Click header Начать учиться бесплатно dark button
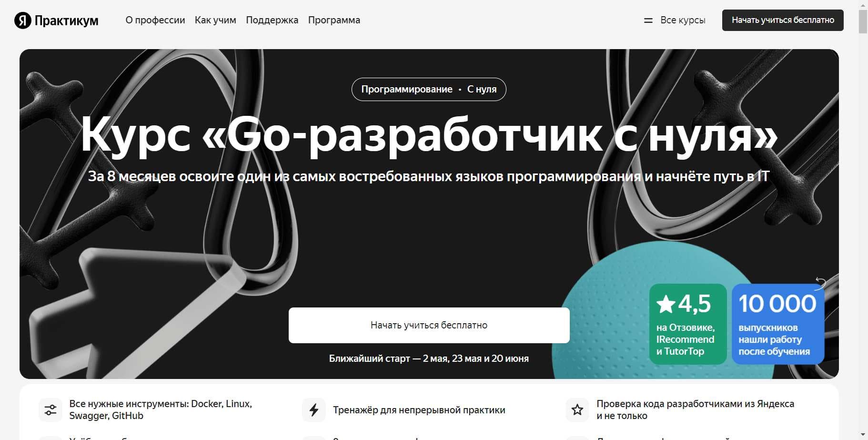Screen dimensions: 868x440 [x=783, y=20]
